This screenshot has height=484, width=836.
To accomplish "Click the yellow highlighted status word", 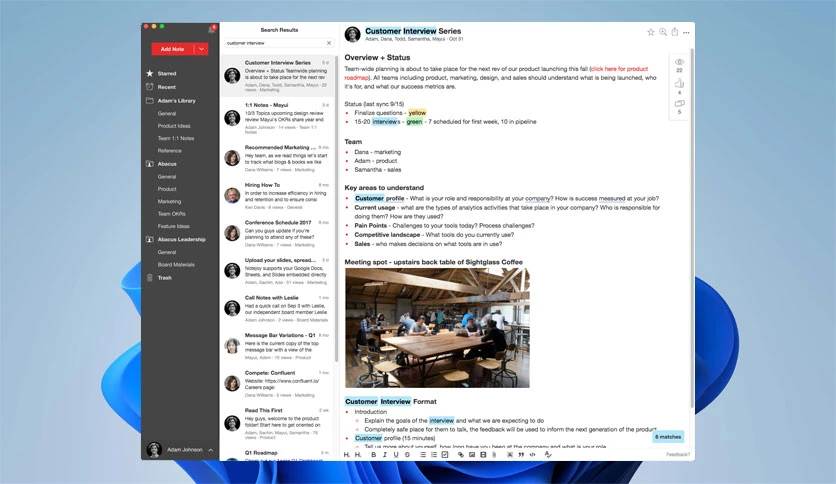I will (x=417, y=113).
